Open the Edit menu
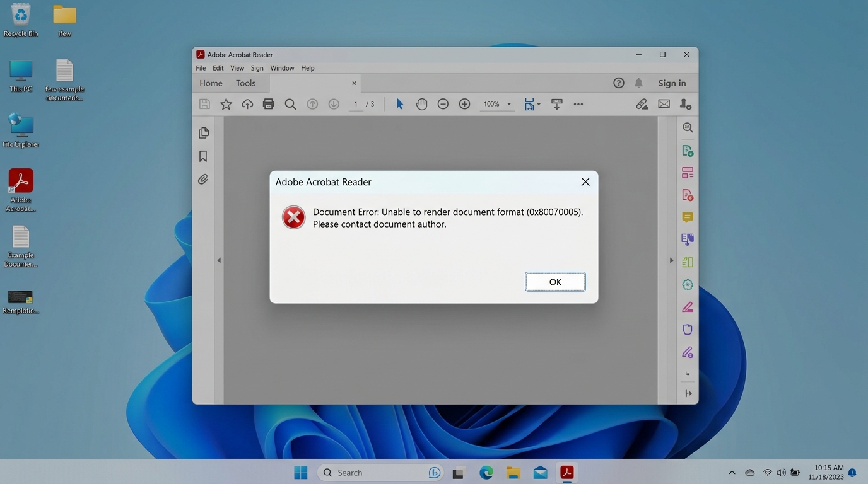The image size is (868, 484). pos(218,68)
